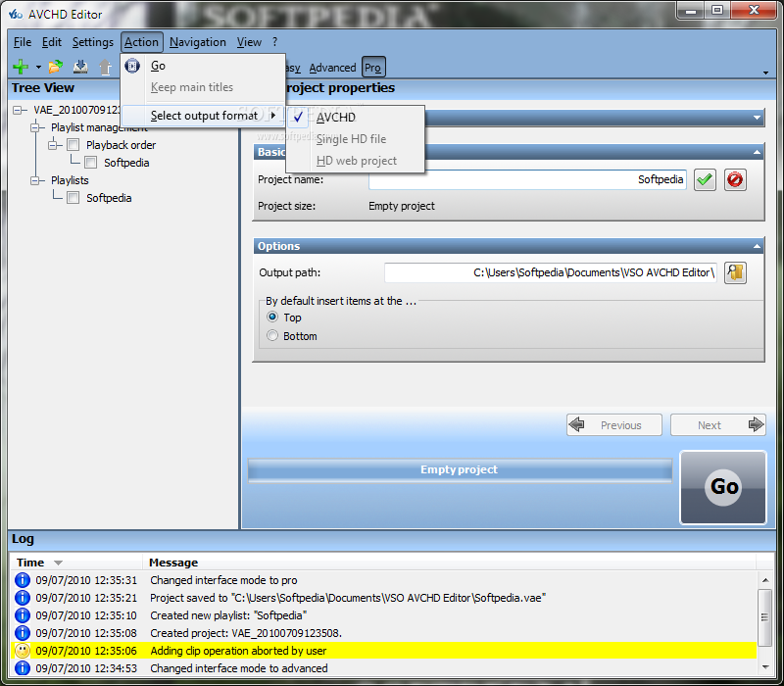Open Select output format submenu item

203,116
